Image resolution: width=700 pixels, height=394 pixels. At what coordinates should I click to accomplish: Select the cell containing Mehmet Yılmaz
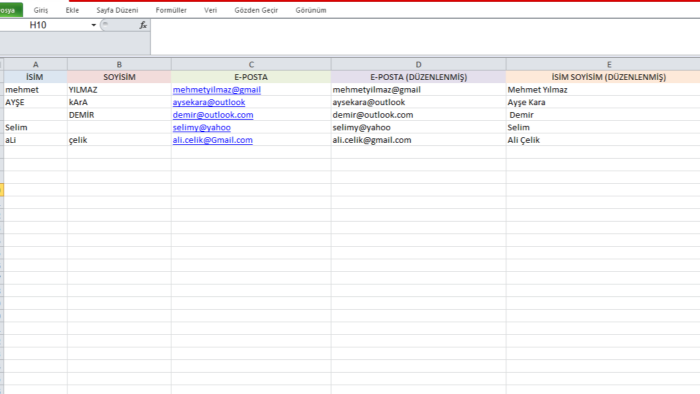pos(603,90)
